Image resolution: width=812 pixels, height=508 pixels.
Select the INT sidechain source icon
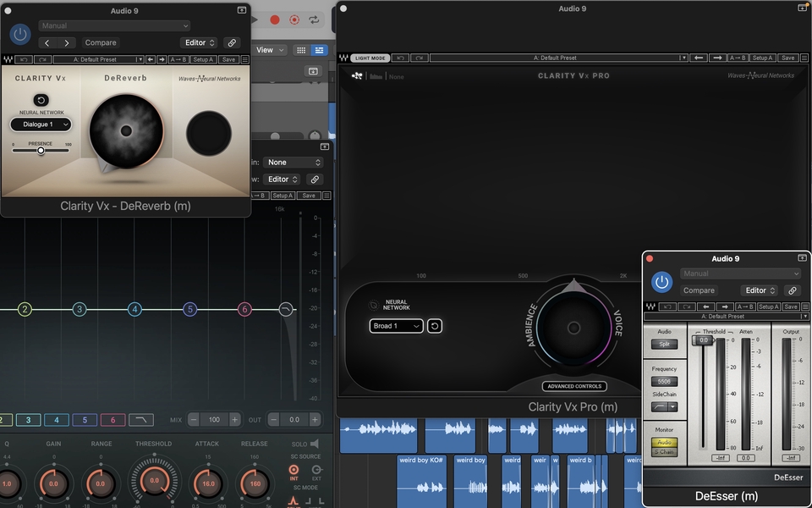[294, 470]
